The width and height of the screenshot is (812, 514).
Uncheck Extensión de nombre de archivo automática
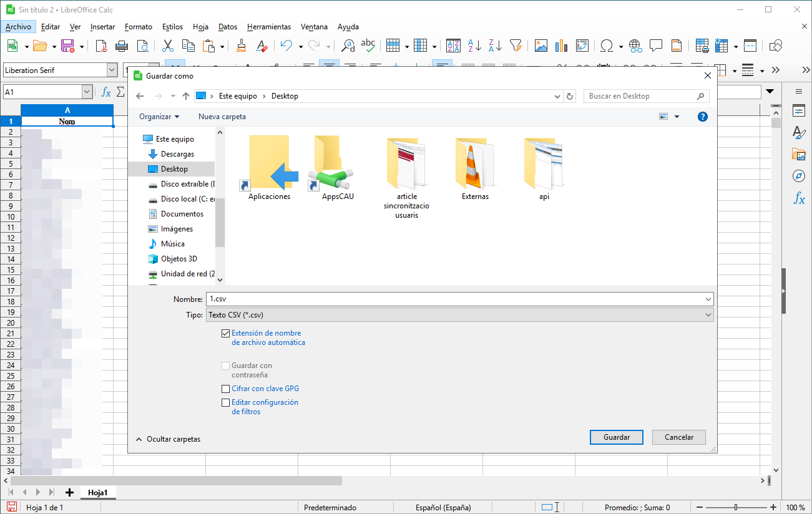click(226, 334)
